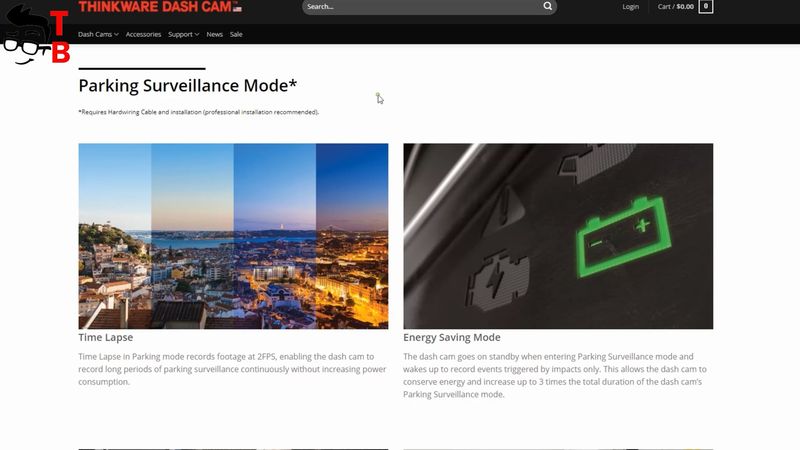The height and width of the screenshot is (450, 800).
Task: Focus the Search input field
Action: (423, 7)
